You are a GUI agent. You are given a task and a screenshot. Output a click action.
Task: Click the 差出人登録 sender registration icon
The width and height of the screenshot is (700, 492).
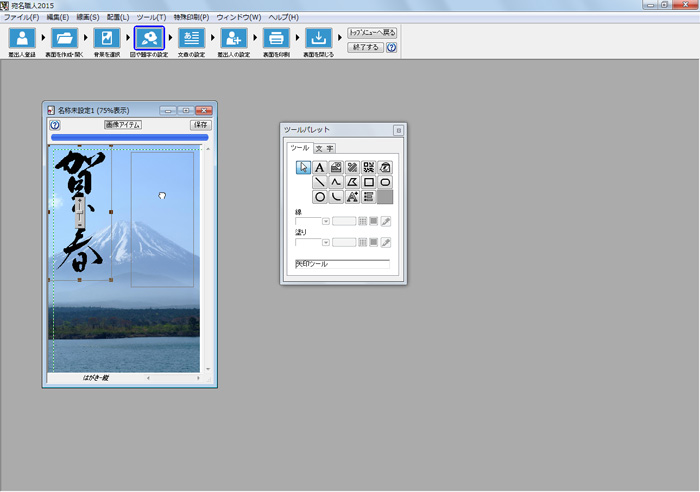(x=22, y=39)
